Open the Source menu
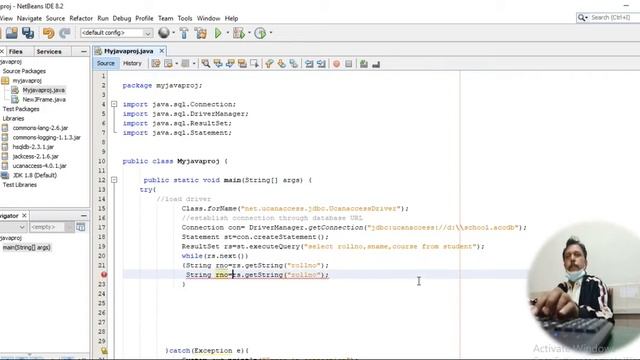 (55, 18)
